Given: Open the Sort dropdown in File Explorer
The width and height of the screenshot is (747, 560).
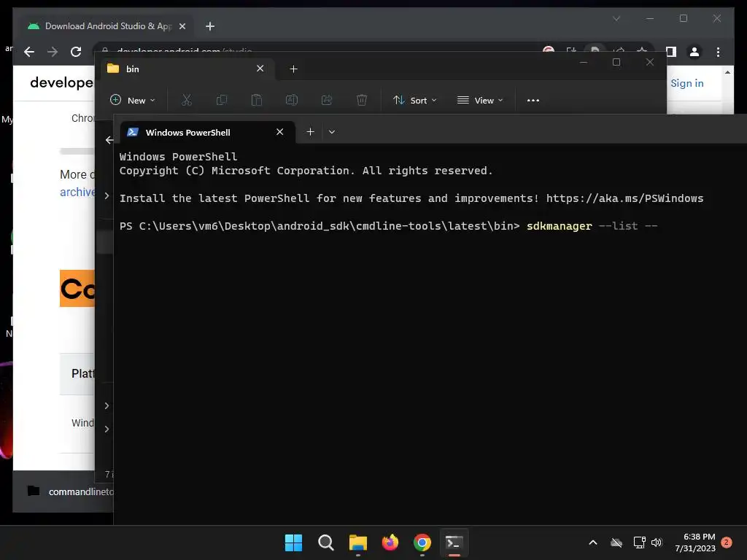Looking at the screenshot, I should (x=414, y=101).
